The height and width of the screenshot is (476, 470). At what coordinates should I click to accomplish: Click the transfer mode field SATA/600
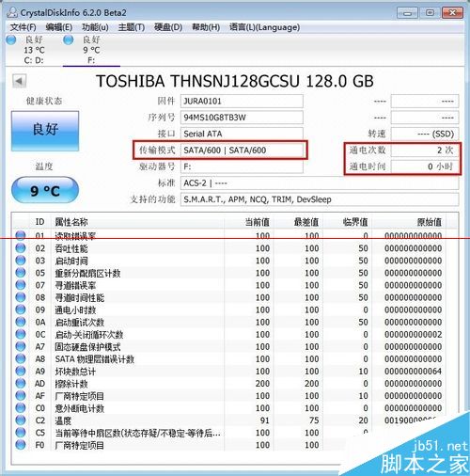pos(242,151)
